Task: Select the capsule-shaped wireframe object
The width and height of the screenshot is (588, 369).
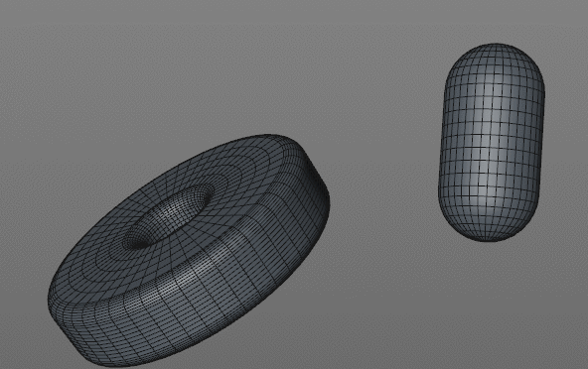Action: click(x=492, y=143)
